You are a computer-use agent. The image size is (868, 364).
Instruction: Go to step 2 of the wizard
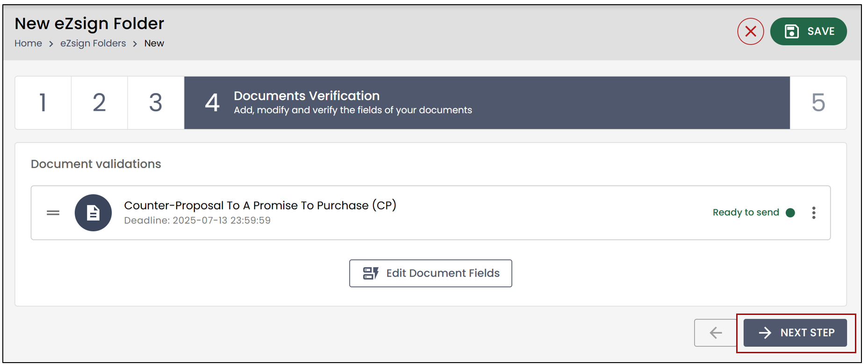point(100,103)
